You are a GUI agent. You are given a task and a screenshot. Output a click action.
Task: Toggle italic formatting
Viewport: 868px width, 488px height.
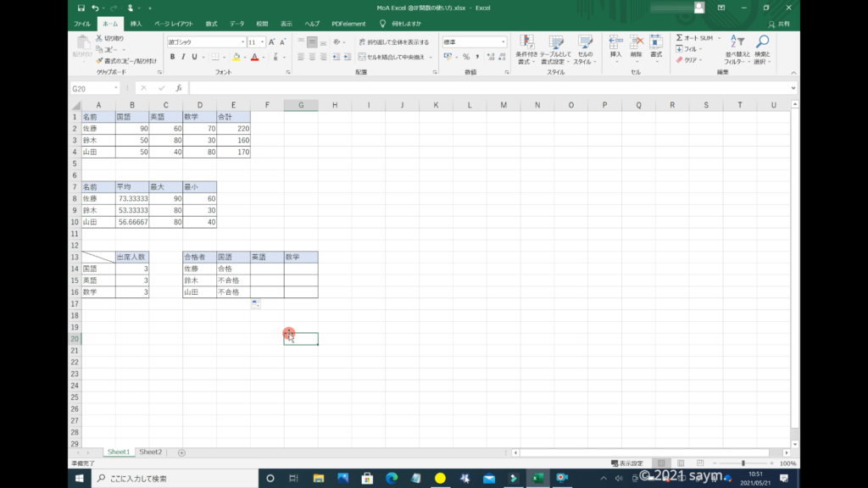[183, 57]
